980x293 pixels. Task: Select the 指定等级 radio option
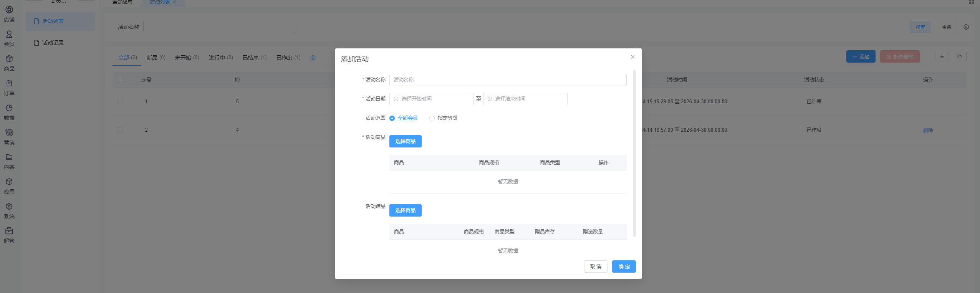tap(444, 118)
